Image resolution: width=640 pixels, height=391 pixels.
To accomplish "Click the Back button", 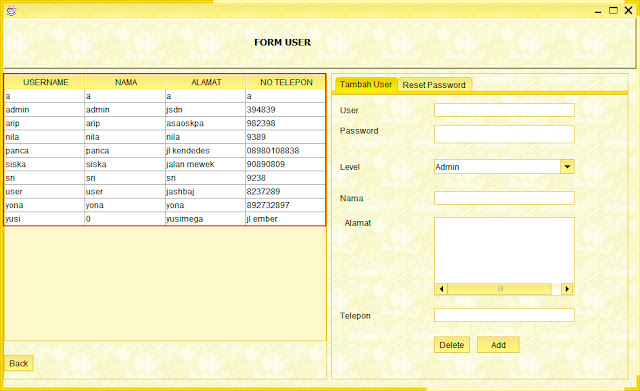I will coord(19,363).
